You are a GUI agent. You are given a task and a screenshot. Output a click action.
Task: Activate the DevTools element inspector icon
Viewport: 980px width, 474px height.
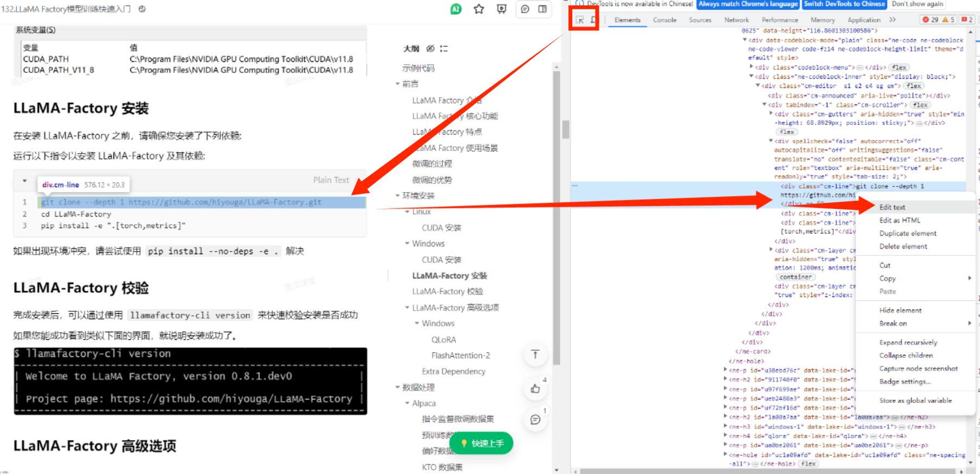point(580,20)
